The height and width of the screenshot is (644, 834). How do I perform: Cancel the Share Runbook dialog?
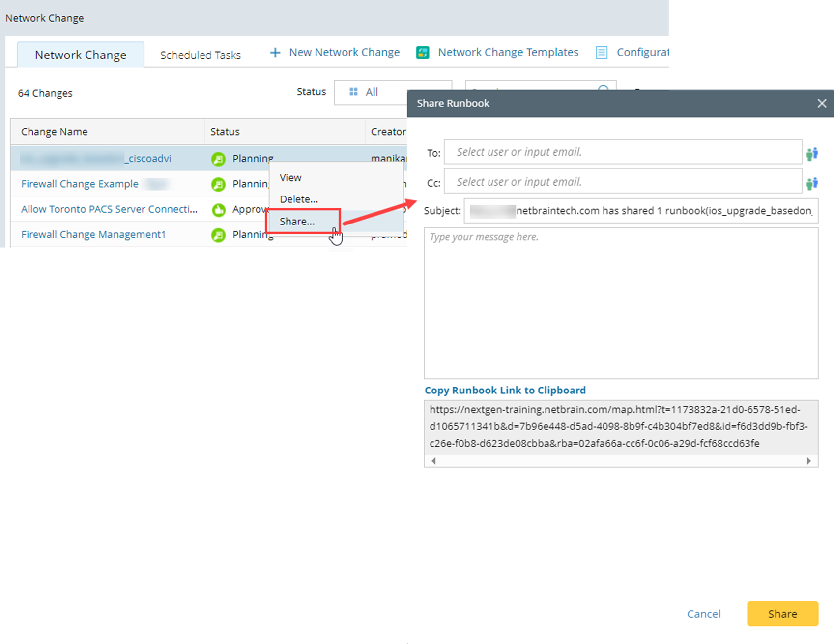[x=703, y=614]
